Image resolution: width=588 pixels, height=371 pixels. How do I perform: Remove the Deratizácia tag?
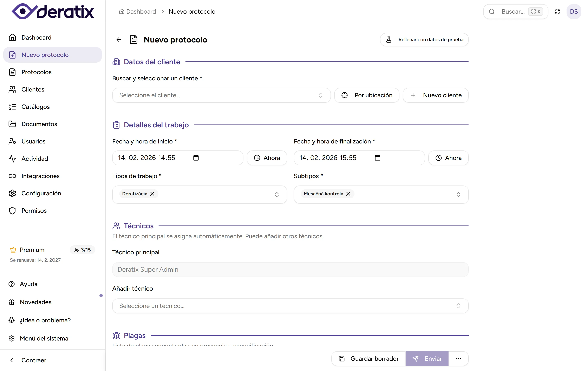(x=152, y=194)
